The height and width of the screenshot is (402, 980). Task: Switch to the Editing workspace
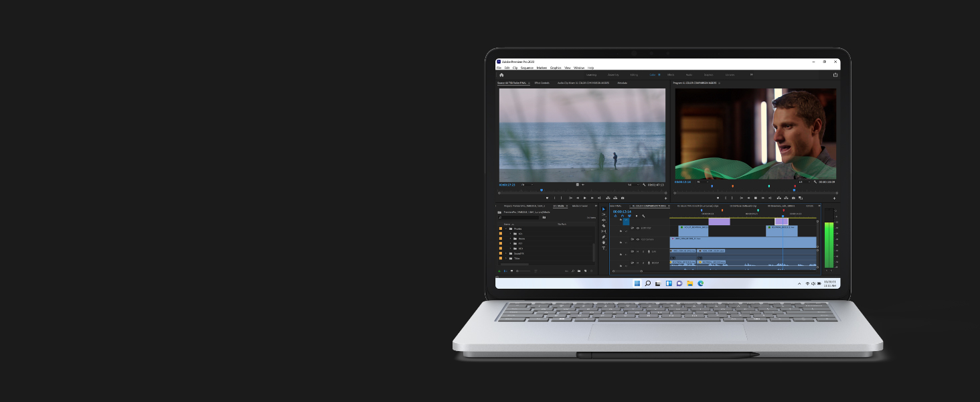tap(633, 75)
